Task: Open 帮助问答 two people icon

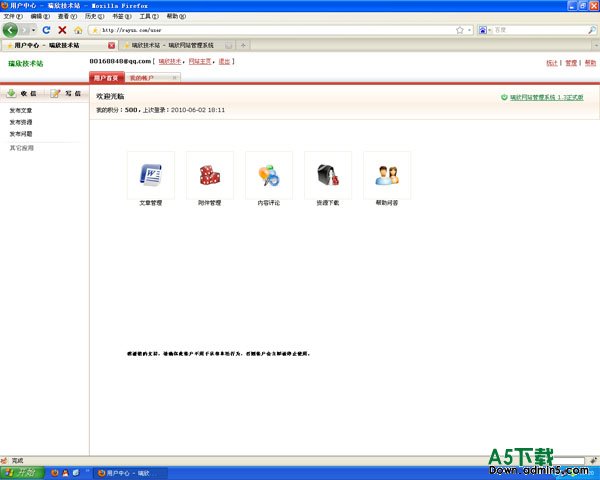Action: pyautogui.click(x=387, y=175)
